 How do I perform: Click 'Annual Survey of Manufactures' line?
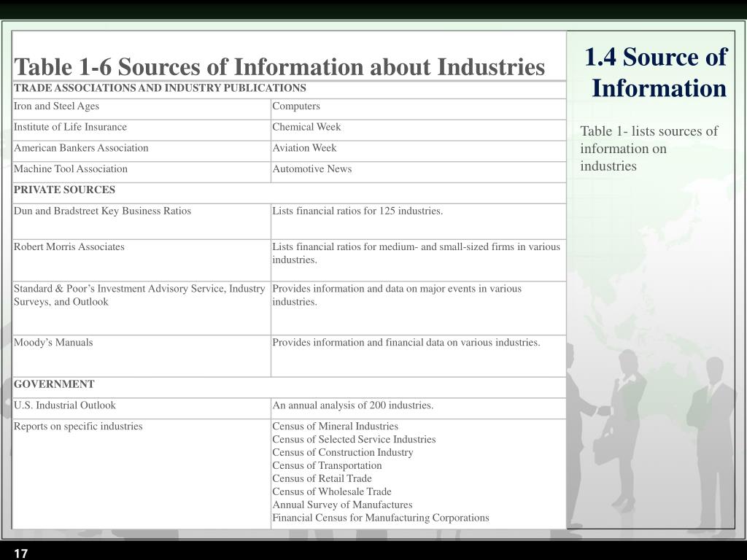click(x=343, y=505)
